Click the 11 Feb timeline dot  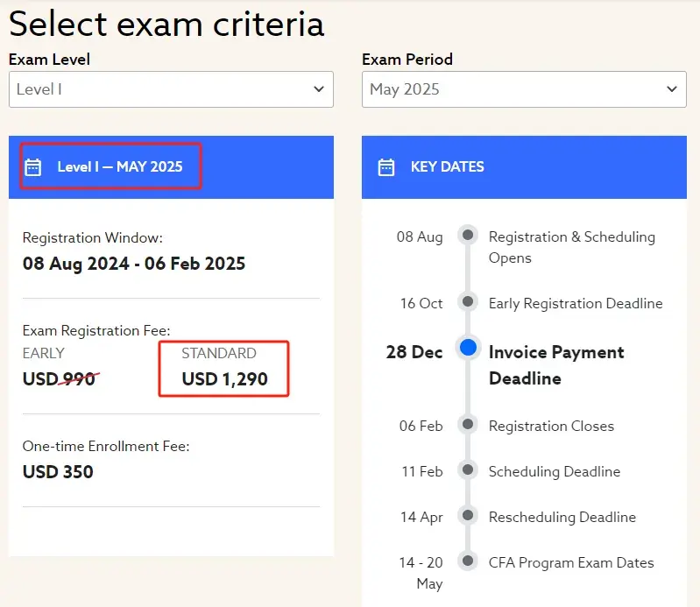coord(468,470)
